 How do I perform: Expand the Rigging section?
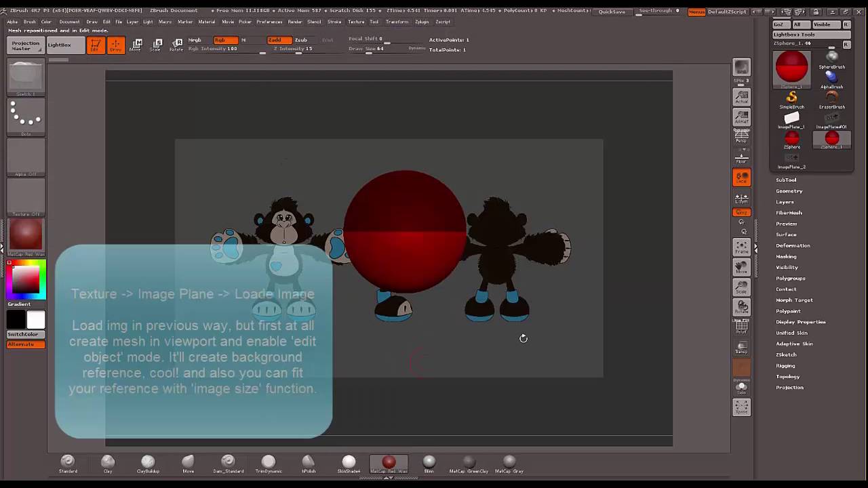pyautogui.click(x=785, y=365)
